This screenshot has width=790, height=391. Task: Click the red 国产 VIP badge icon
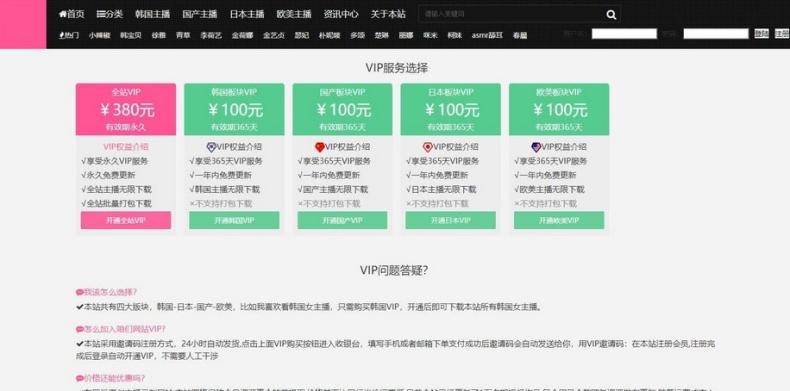point(319,147)
